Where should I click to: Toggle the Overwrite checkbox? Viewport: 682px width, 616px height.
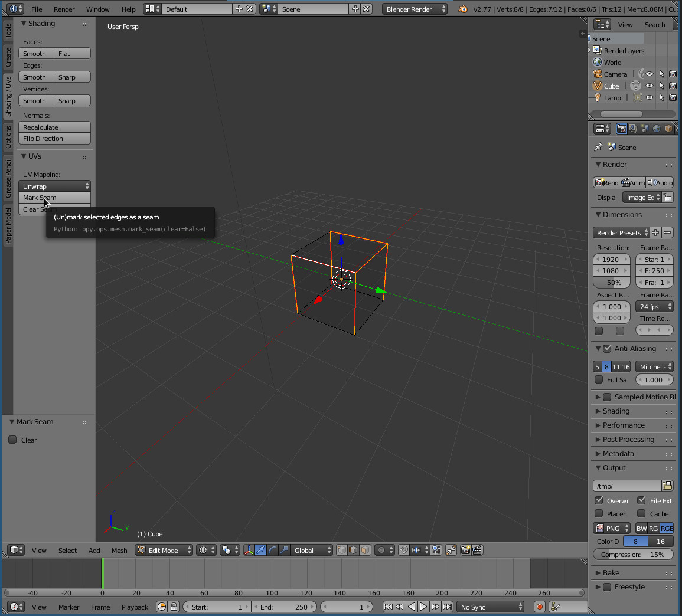(x=599, y=500)
